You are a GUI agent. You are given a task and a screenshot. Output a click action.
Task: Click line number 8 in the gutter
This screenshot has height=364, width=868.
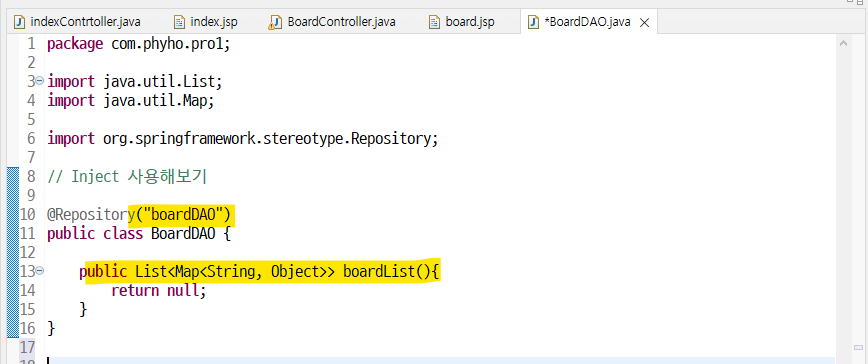[31, 176]
